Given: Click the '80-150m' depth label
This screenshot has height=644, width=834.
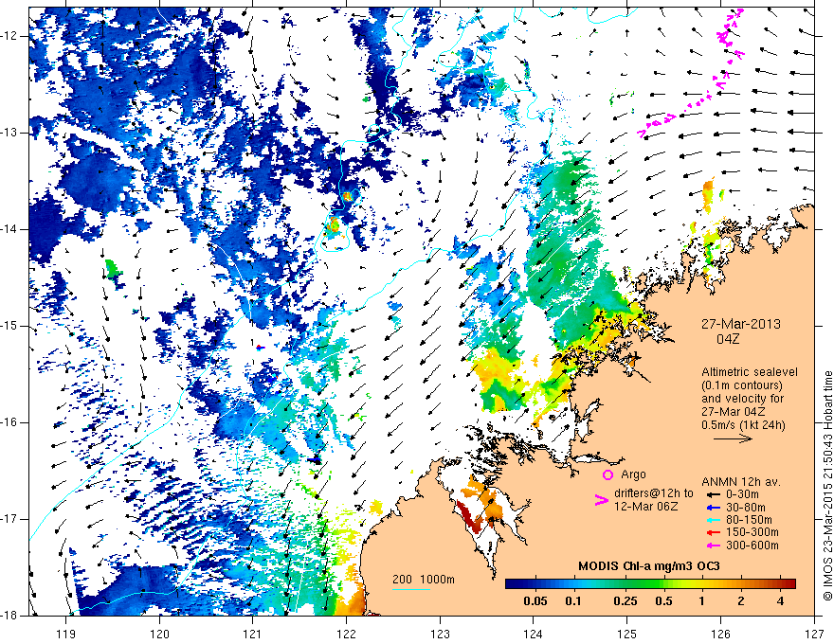Looking at the screenshot, I should (750, 520).
